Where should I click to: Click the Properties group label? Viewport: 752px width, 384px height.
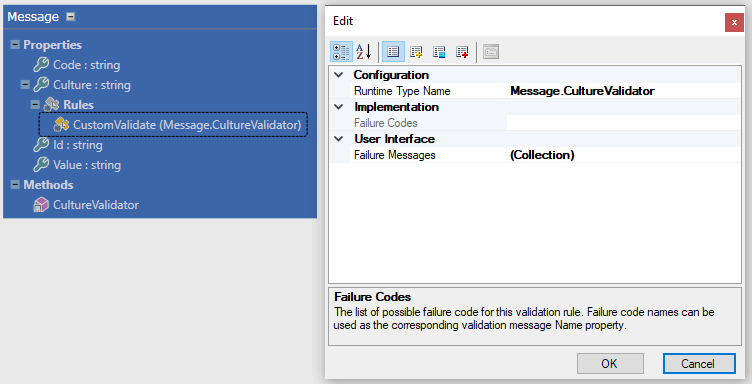(53, 45)
